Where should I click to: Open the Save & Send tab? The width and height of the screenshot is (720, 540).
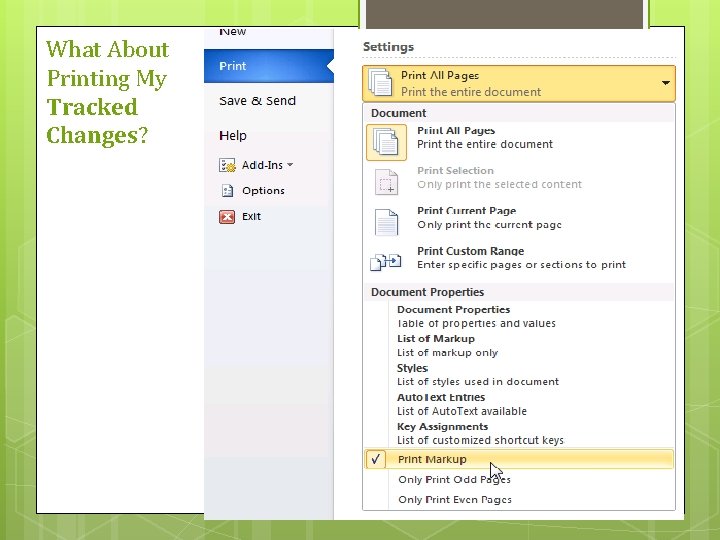point(257,101)
